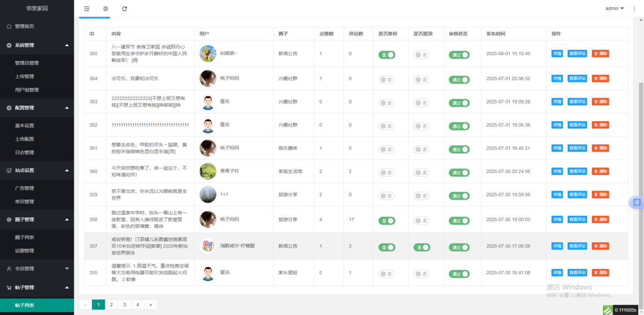Click the avatar of user 青青子衿
Image resolution: width=644 pixels, height=315 pixels.
(x=208, y=171)
